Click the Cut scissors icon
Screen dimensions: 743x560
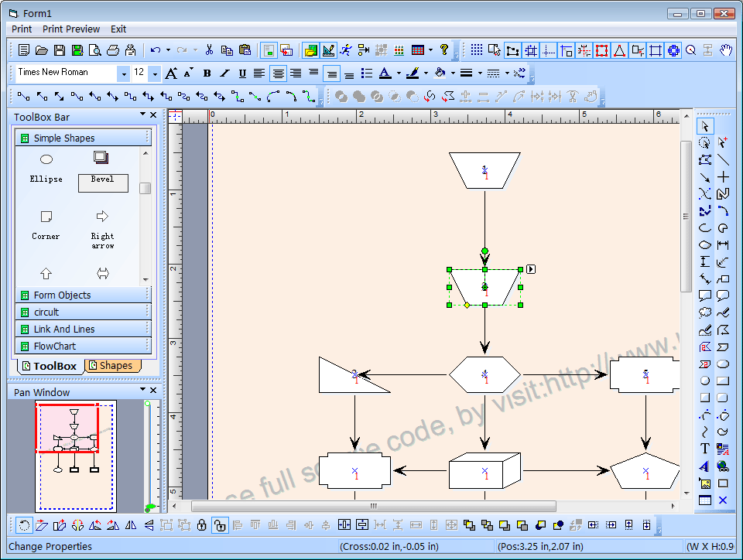209,50
